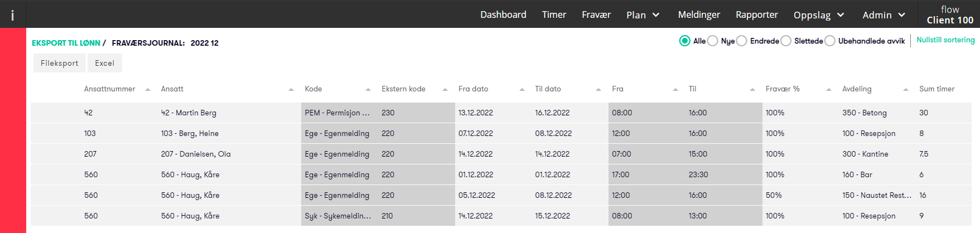The width and height of the screenshot is (980, 233).
Task: Expand the Admin menu chevron
Action: click(902, 15)
